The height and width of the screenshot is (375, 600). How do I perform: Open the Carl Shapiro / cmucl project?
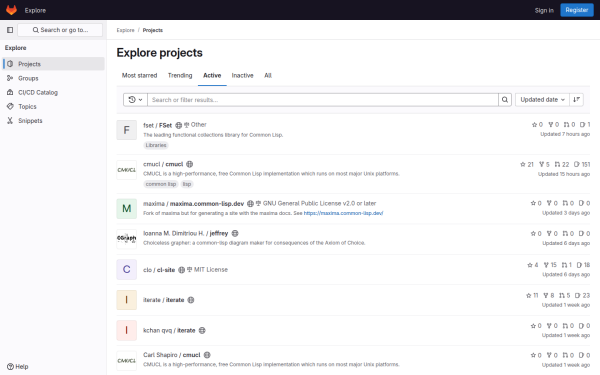point(171,355)
